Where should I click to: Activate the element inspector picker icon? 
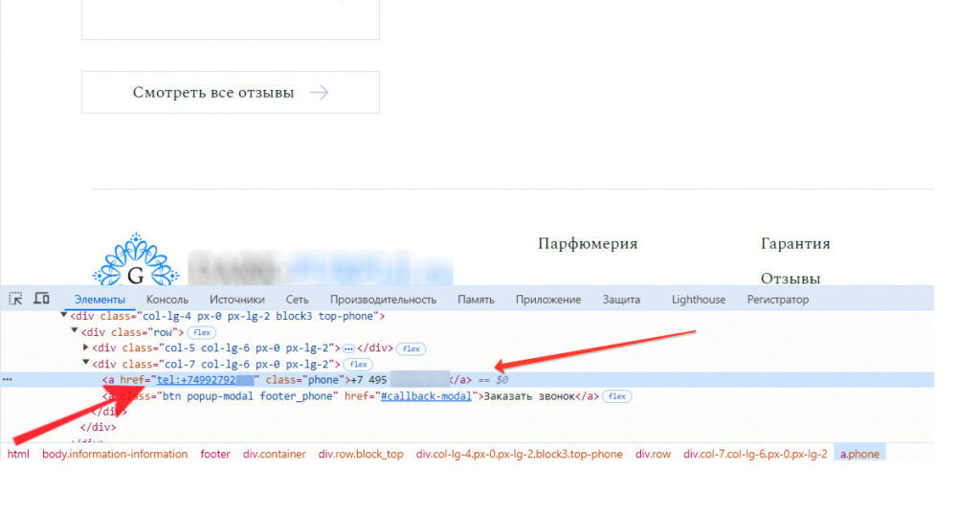click(15, 299)
